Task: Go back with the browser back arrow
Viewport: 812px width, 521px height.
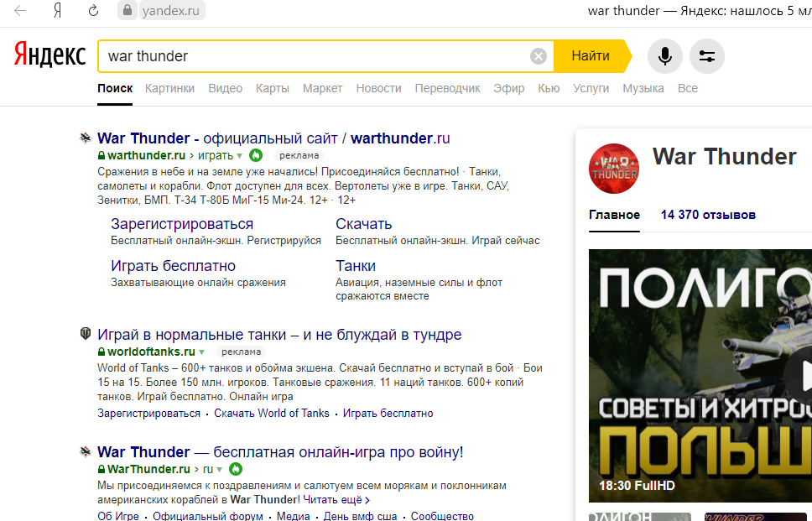Action: [19, 10]
